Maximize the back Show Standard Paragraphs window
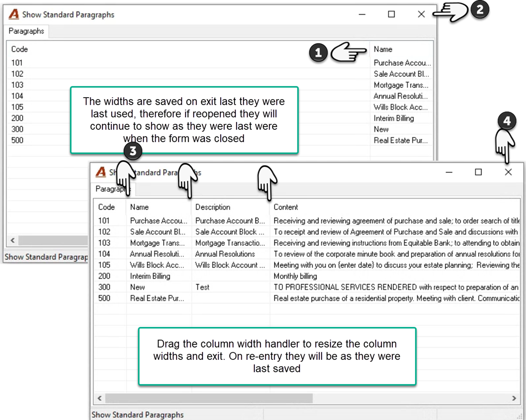This screenshot has height=420, width=526. 391,14
